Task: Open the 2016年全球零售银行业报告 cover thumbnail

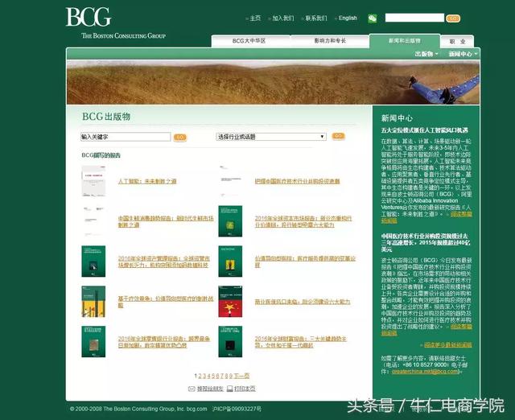Action: coord(93,341)
